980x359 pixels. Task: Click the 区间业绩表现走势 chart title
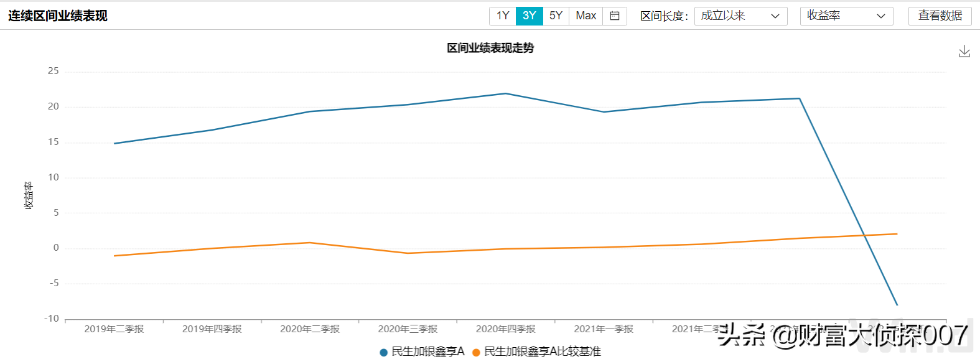(x=490, y=48)
